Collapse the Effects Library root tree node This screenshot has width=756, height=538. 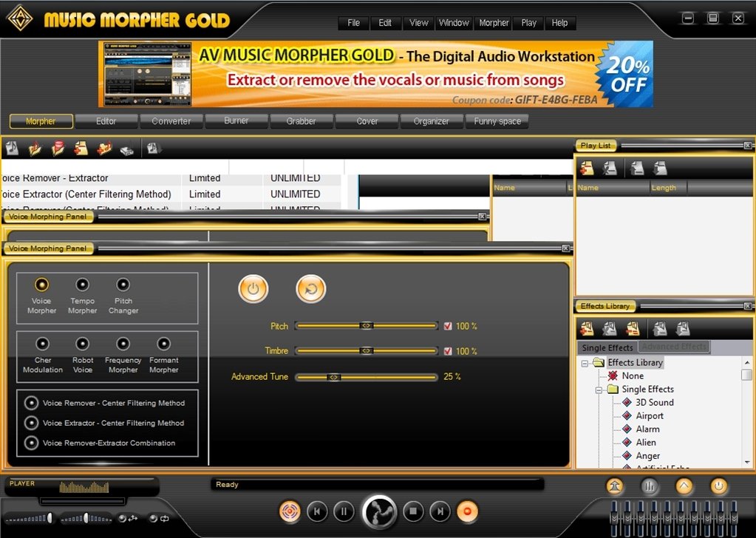(x=585, y=364)
